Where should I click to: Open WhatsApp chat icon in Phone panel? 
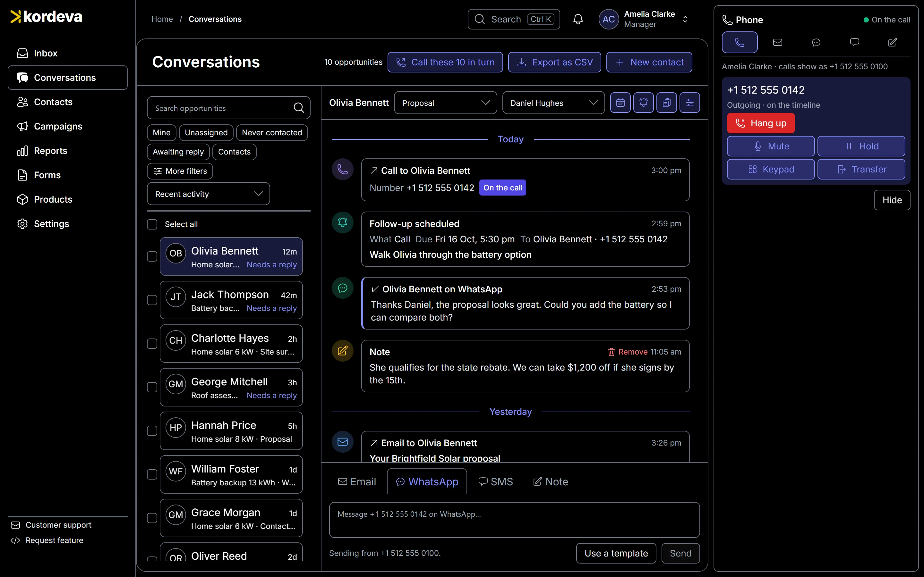(816, 42)
